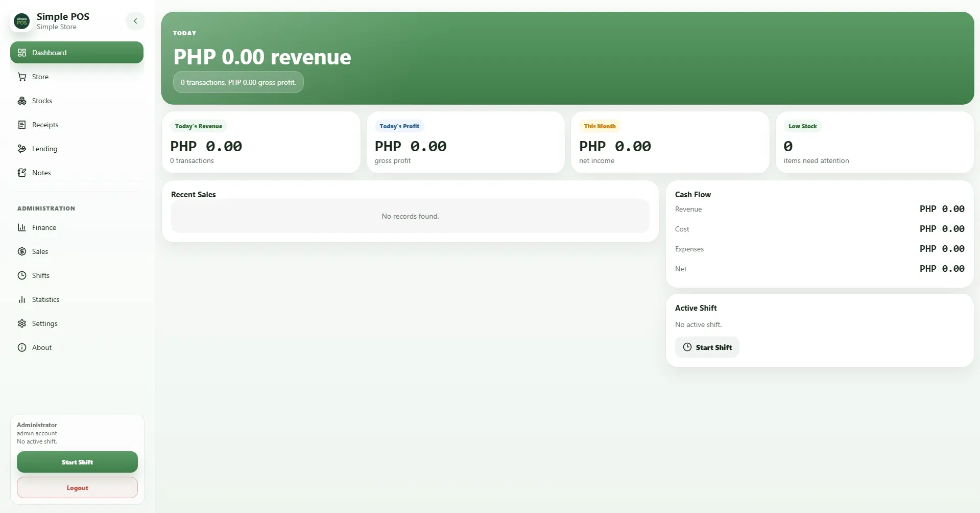Click the '0 transactions, PHP 0.00 gross profit.' pill
This screenshot has height=513, width=980.
click(238, 82)
